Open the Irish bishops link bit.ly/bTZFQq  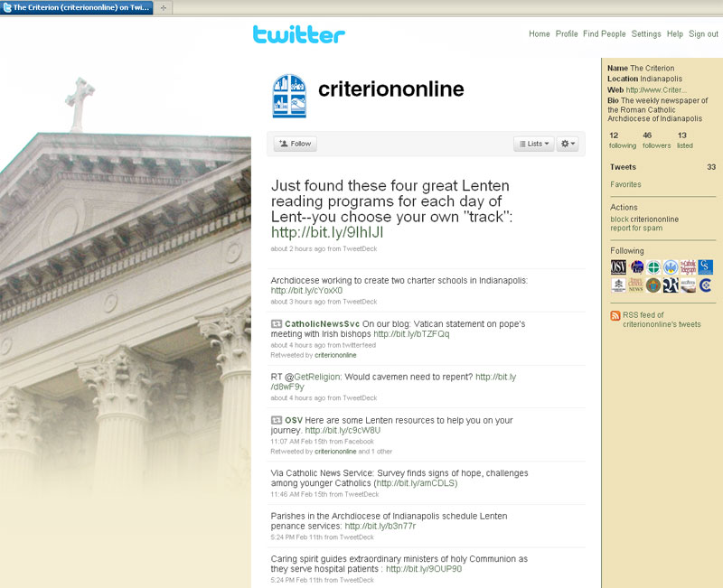[411, 334]
